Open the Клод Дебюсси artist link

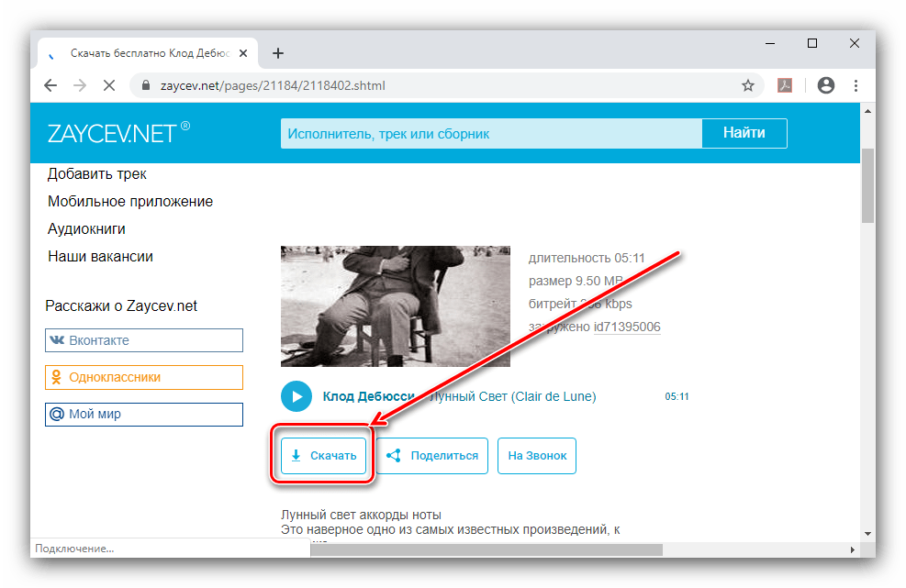[x=369, y=396]
